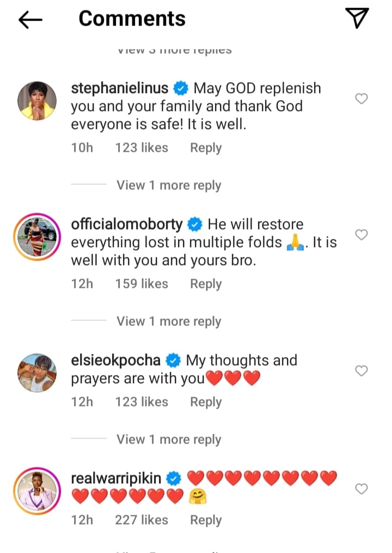The width and height of the screenshot is (392, 553).
Task: Open officialomoborty's profile picture
Action: (x=37, y=237)
